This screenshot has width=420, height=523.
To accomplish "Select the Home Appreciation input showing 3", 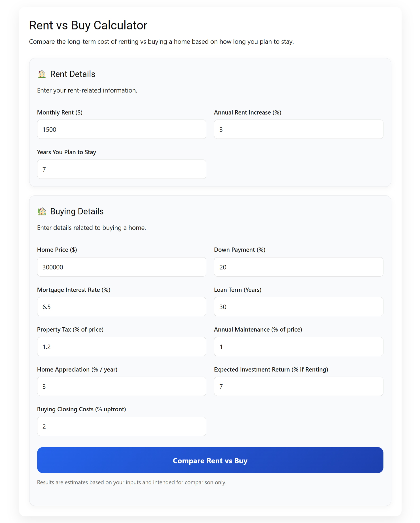I will pos(121,386).
